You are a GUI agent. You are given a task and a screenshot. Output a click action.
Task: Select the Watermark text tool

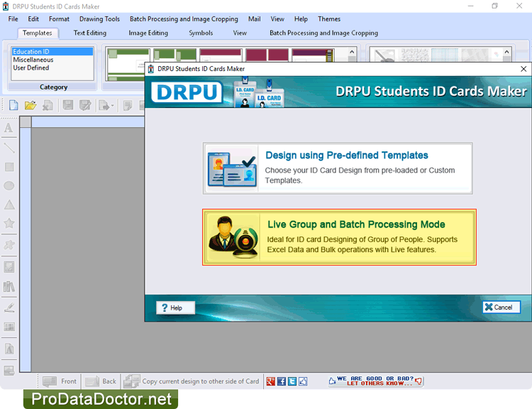(x=9, y=349)
